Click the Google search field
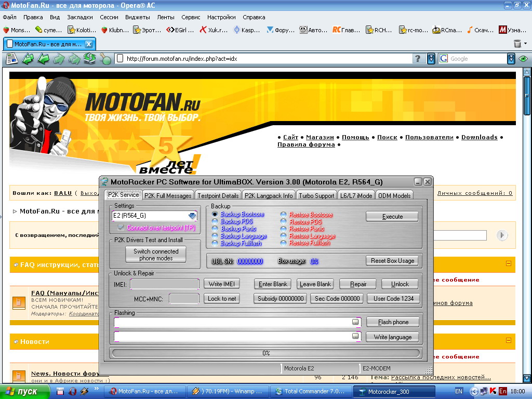 tap(477, 59)
